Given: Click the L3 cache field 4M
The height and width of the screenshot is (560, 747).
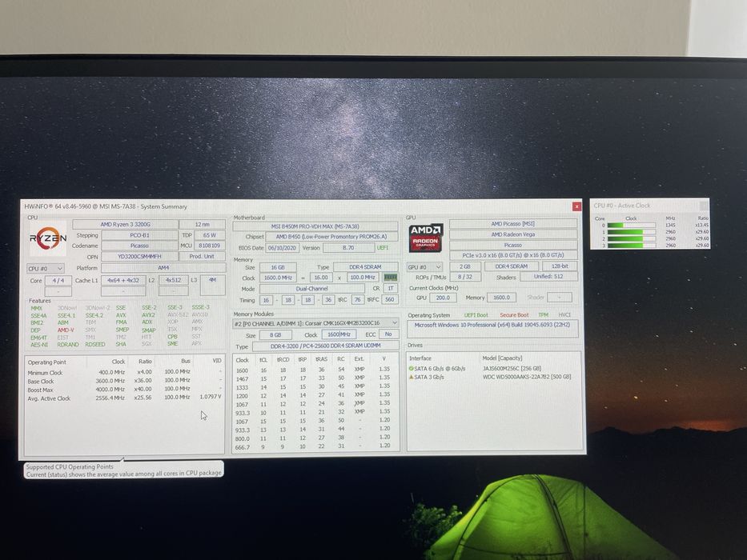Looking at the screenshot, I should click(x=212, y=285).
